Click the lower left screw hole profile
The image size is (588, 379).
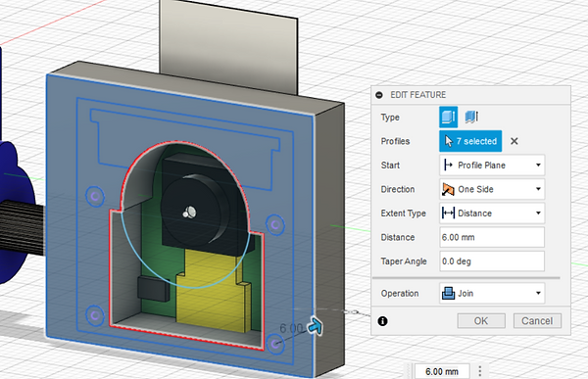95,315
